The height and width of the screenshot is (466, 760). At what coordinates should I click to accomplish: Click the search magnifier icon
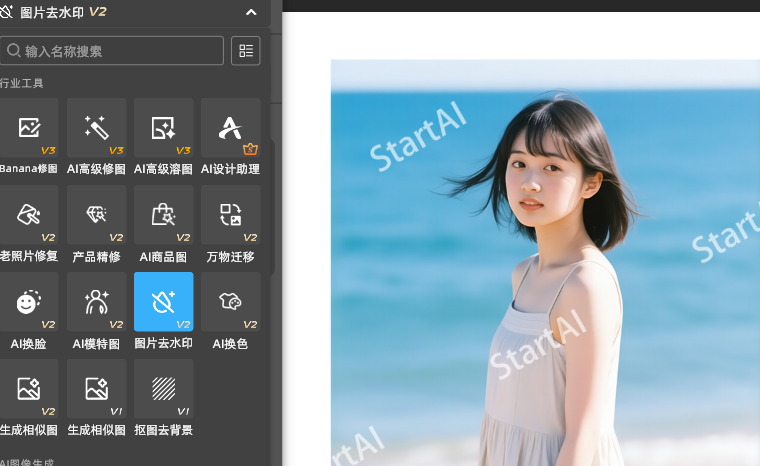coord(14,50)
